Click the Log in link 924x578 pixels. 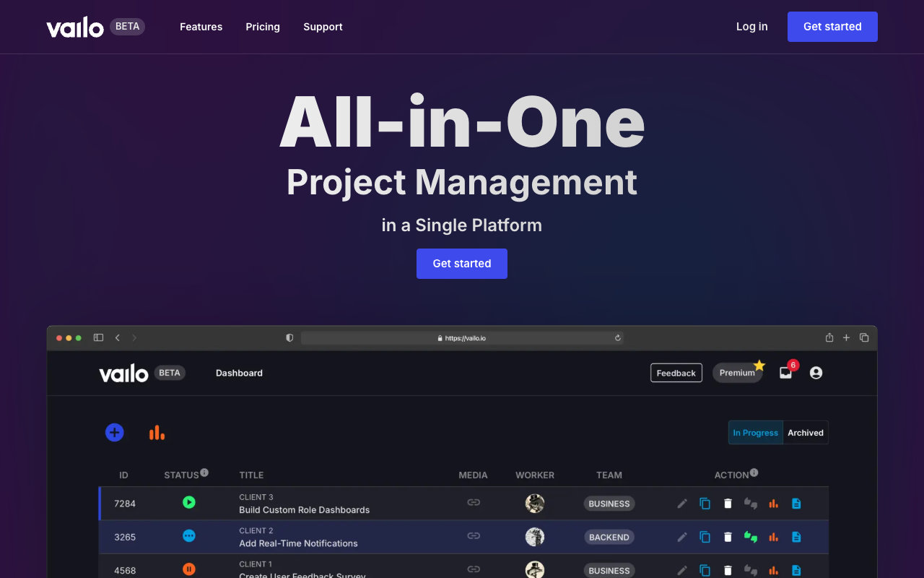(751, 27)
